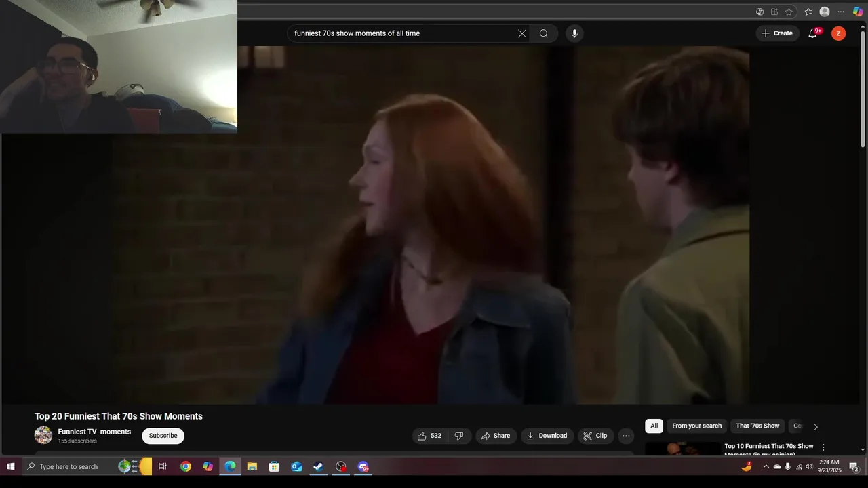Image resolution: width=868 pixels, height=488 pixels.
Task: Open the recording app taskbar icon
Action: [x=341, y=466]
